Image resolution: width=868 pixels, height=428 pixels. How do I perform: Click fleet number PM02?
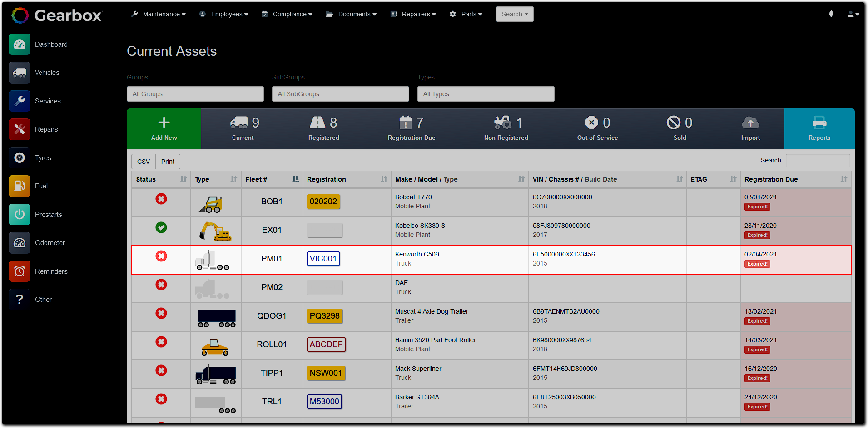[x=272, y=287]
